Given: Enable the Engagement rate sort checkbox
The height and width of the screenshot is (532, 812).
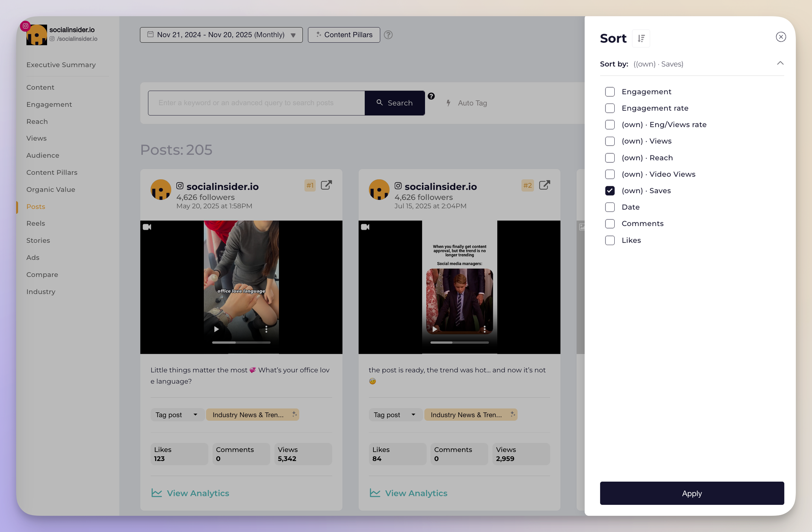Looking at the screenshot, I should [610, 108].
